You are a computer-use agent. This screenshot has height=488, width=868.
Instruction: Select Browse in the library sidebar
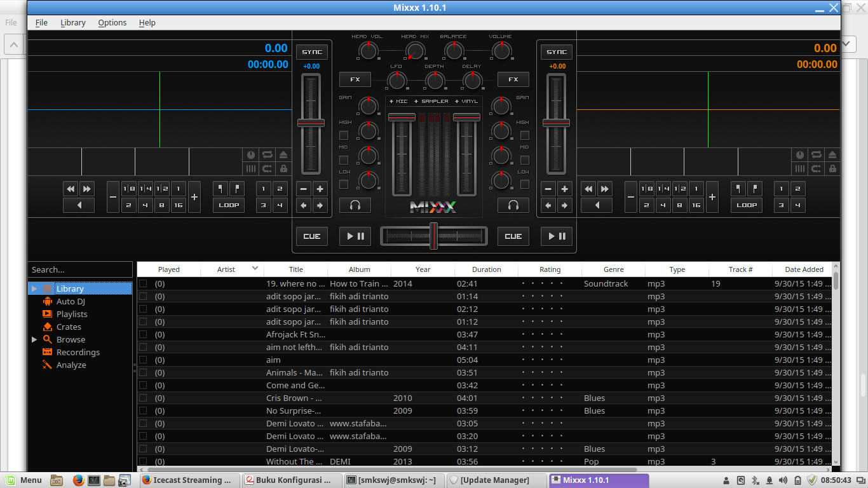71,339
